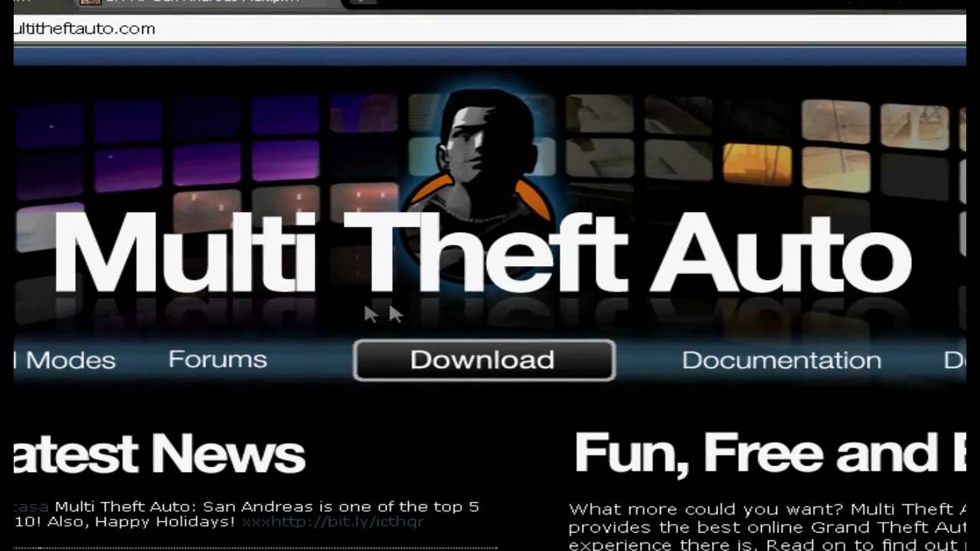Click the partly visible nav item after Documentation
The image size is (980, 551).
955,360
